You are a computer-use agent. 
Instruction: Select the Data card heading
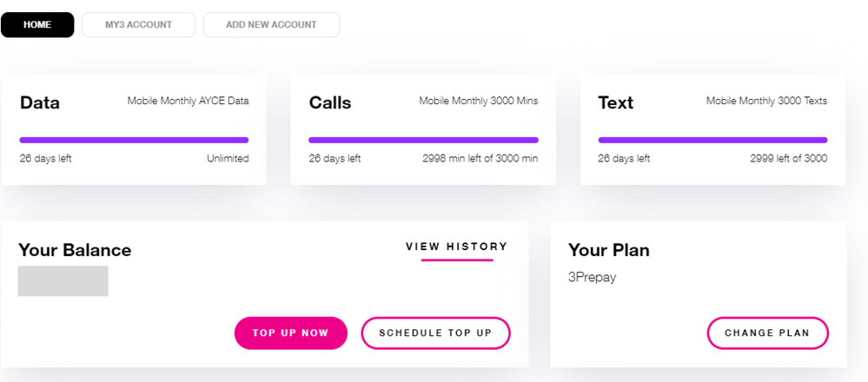pyautogui.click(x=40, y=102)
